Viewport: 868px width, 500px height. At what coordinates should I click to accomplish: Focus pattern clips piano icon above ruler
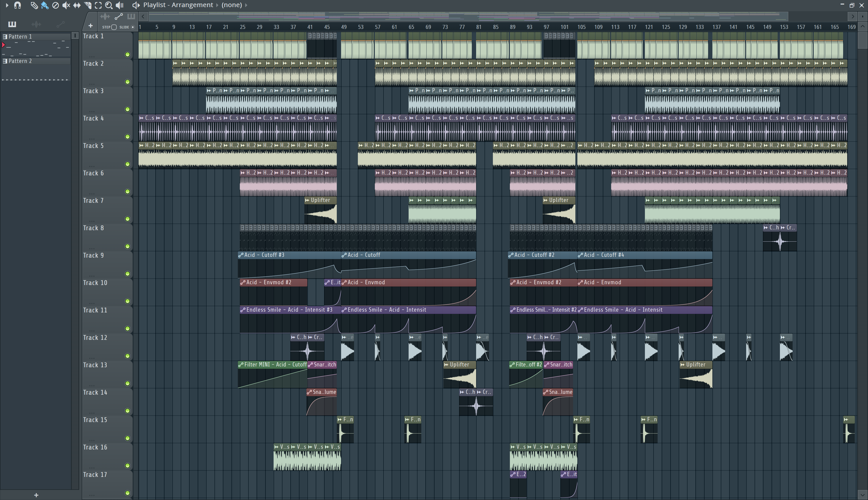click(x=131, y=16)
